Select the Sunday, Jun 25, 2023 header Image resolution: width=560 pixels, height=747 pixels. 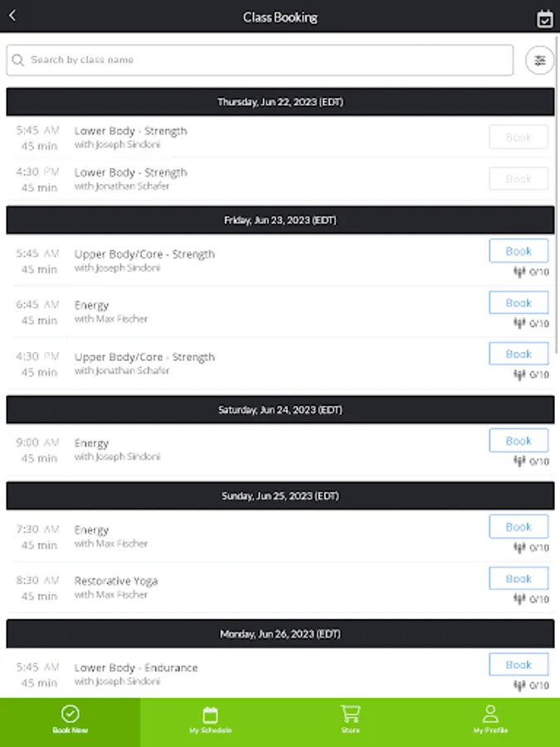click(x=280, y=496)
